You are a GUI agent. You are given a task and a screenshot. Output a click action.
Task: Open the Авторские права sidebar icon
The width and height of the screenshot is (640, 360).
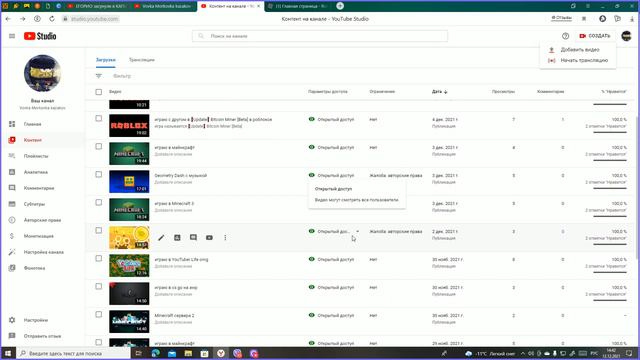[12, 220]
